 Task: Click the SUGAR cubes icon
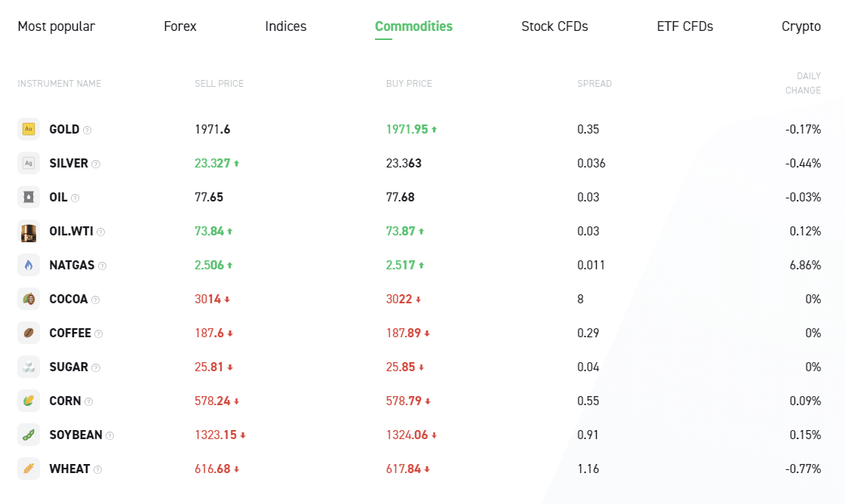[x=29, y=367]
